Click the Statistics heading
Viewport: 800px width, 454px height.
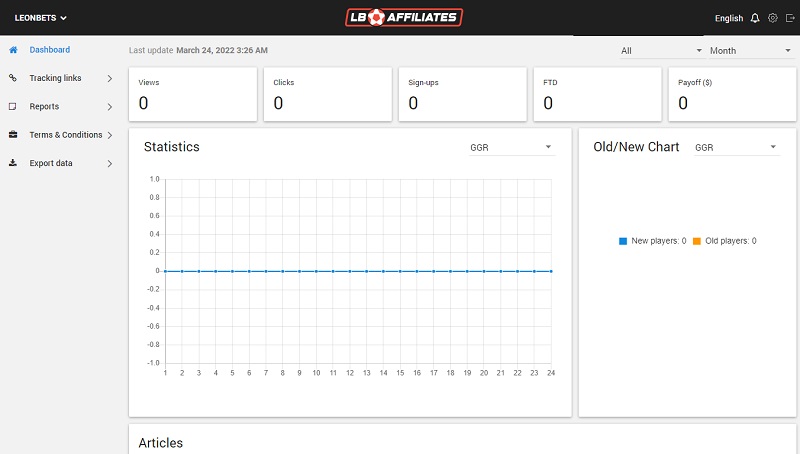[171, 147]
